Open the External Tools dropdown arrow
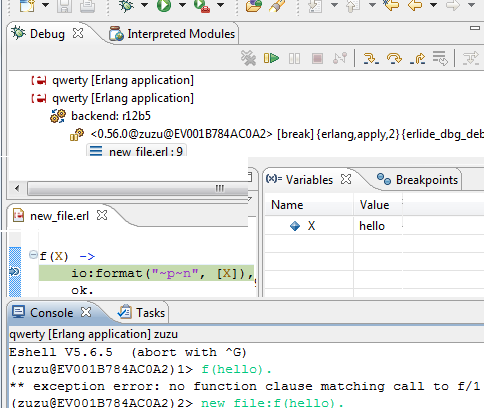 [x=220, y=5]
